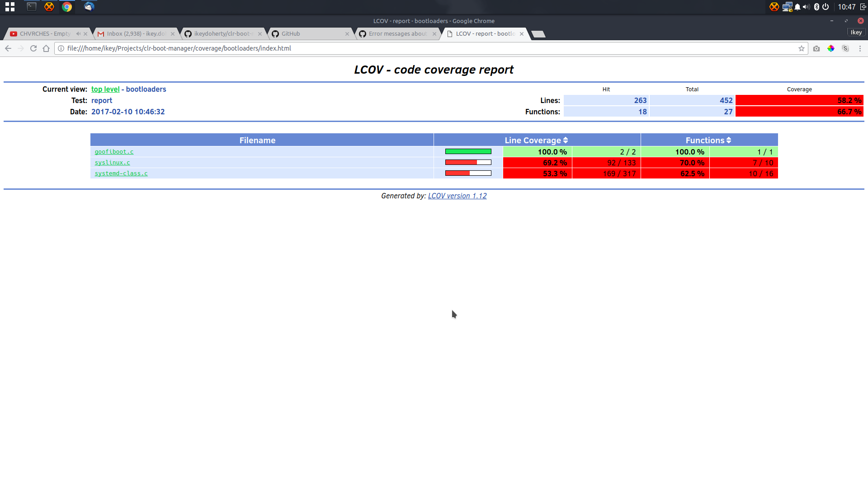Go to browser home page
This screenshot has height=488, width=868.
(46, 48)
